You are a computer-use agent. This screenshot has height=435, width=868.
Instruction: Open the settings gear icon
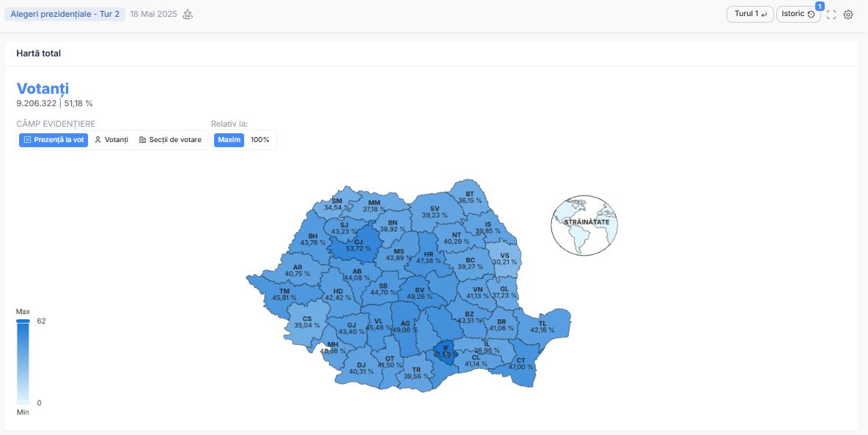tap(848, 15)
